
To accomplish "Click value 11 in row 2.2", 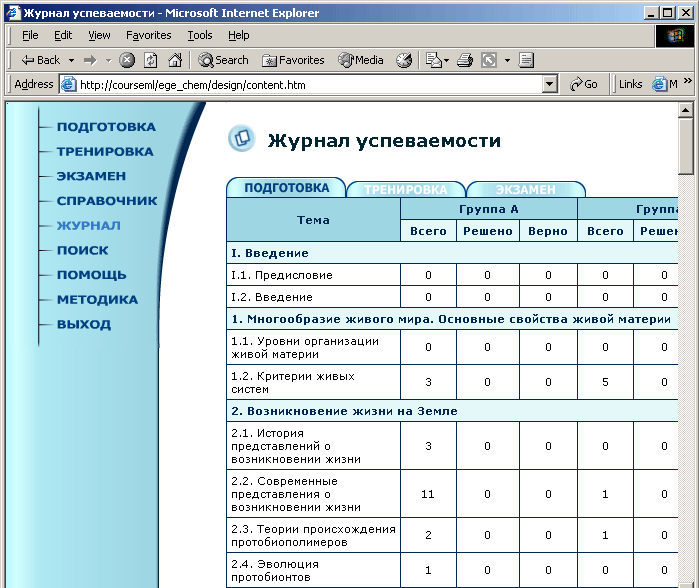I will pyautogui.click(x=428, y=494).
